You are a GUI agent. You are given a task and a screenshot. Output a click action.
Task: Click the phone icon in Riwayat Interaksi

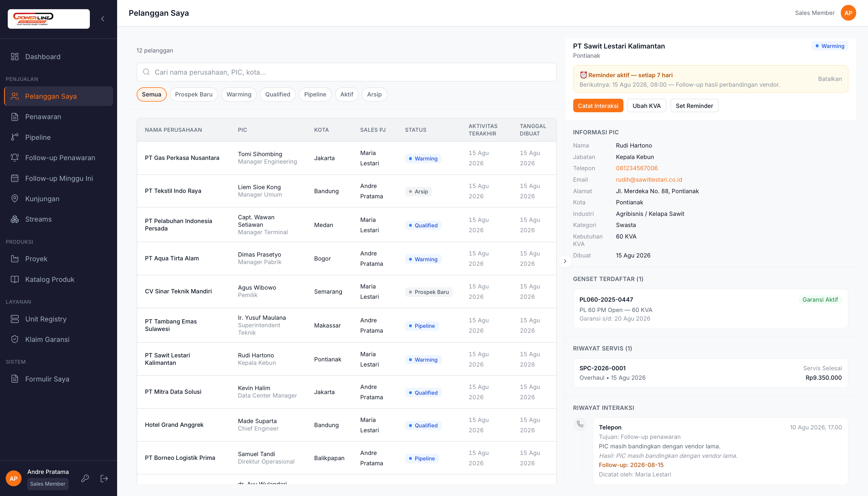click(x=580, y=424)
